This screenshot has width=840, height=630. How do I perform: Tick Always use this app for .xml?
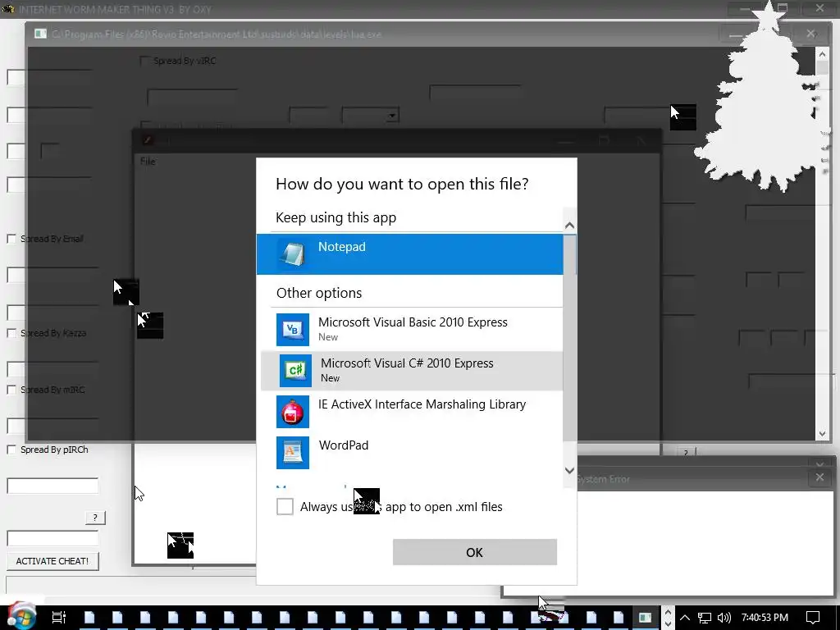click(285, 506)
